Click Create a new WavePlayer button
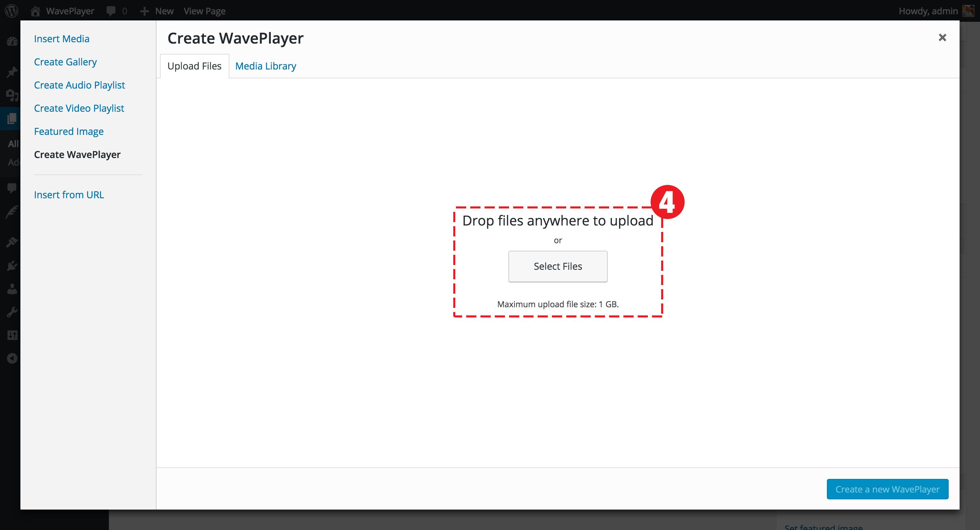This screenshot has height=530, width=980. [x=887, y=489]
